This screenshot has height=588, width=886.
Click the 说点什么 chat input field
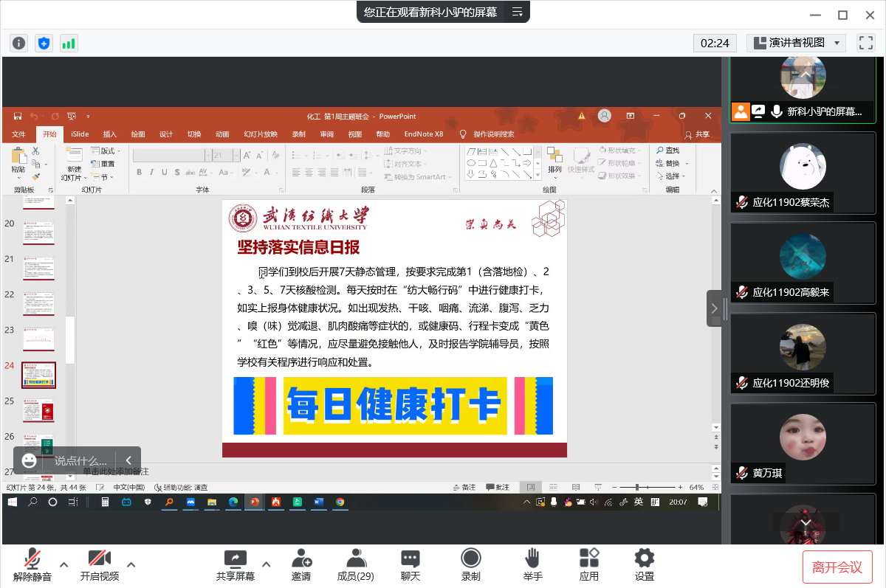pos(81,460)
